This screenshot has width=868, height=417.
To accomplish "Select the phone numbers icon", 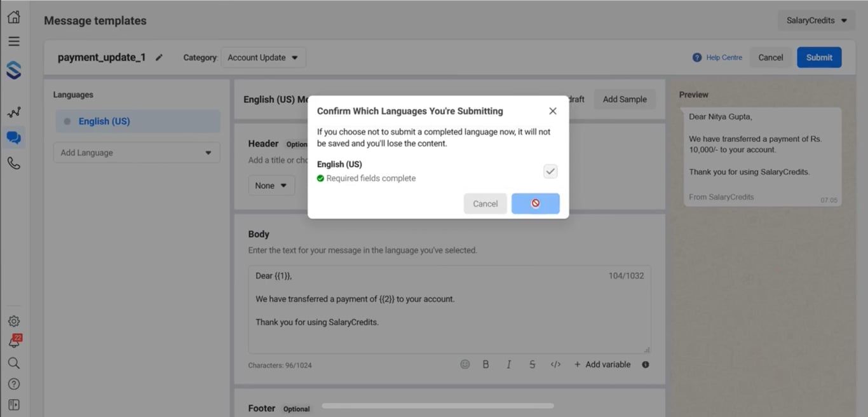I will (13, 163).
